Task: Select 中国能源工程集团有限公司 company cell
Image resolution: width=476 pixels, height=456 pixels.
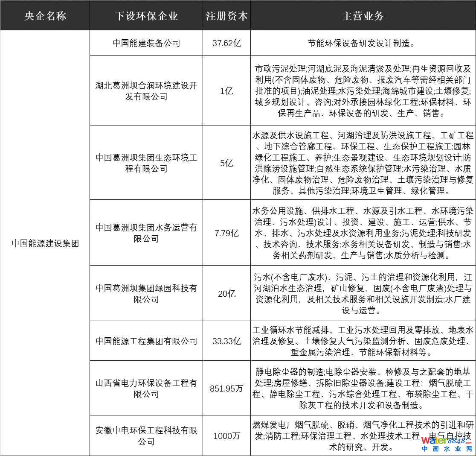Action: pyautogui.click(x=146, y=341)
